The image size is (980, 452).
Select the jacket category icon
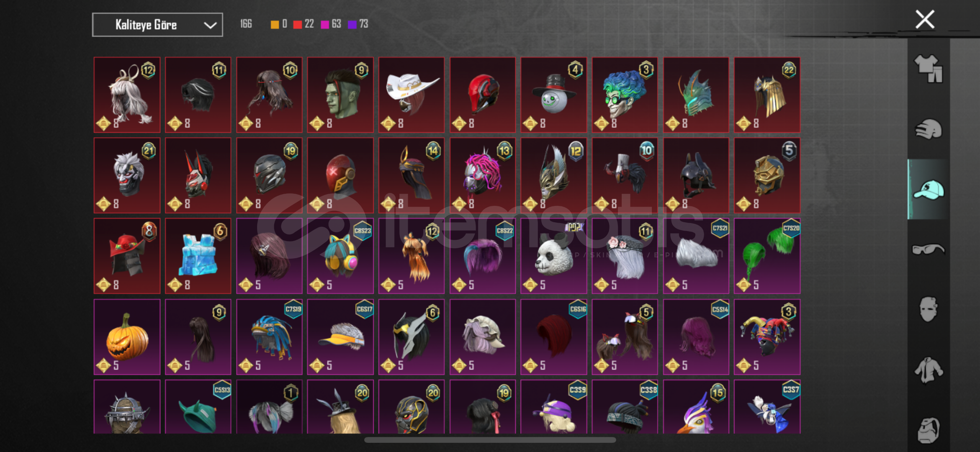click(x=928, y=370)
